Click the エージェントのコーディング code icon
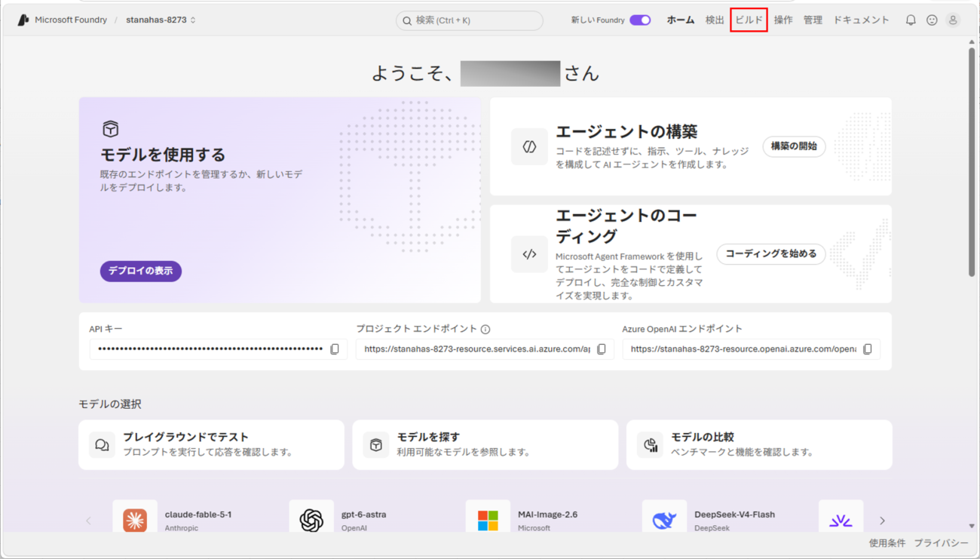The height and width of the screenshot is (559, 980). [529, 254]
